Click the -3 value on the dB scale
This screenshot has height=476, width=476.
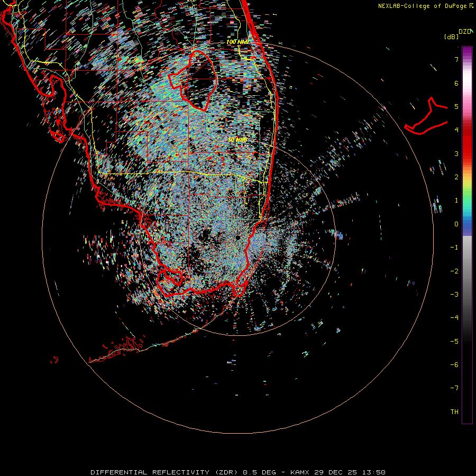(454, 295)
